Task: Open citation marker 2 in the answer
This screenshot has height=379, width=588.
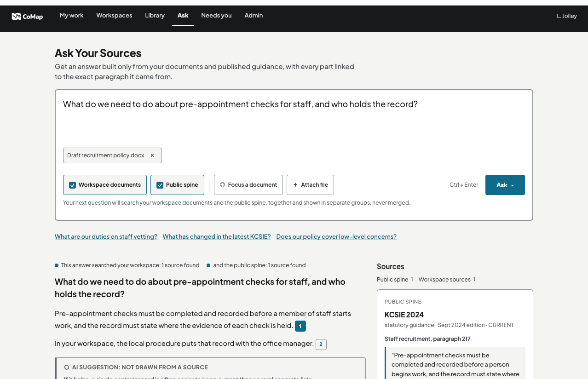Action: tap(321, 344)
